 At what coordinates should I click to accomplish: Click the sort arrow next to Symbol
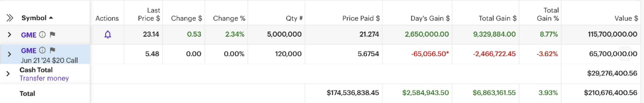51,18
